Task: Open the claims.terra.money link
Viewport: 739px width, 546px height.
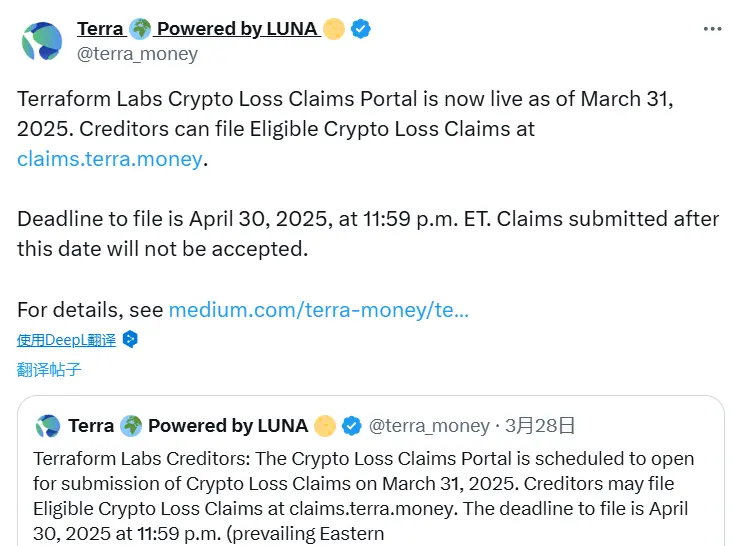Action: [110, 159]
